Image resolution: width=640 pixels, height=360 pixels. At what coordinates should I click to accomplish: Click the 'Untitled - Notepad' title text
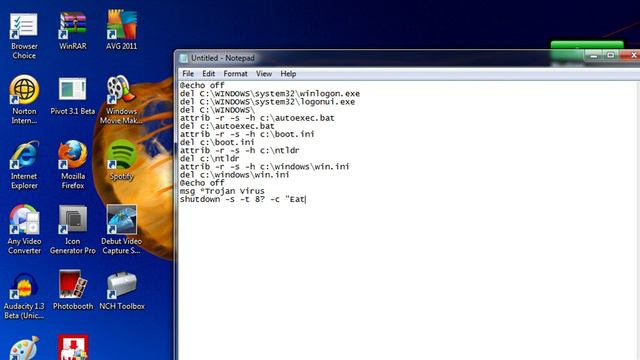(223, 58)
